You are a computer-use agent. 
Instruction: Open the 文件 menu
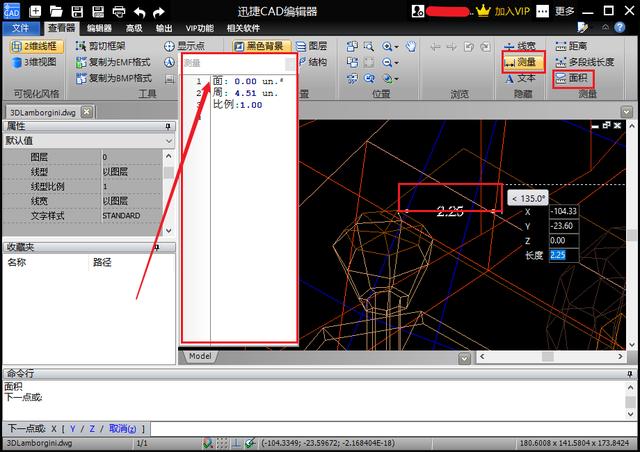point(21,28)
